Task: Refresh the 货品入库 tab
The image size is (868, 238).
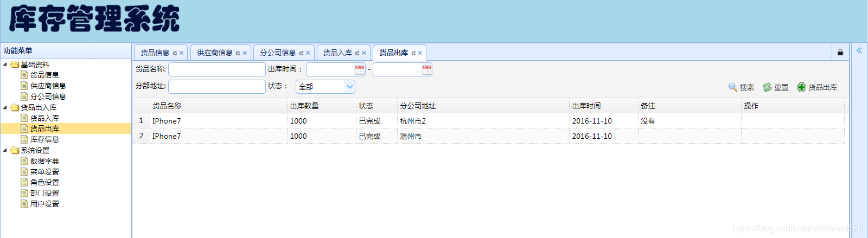Action: (357, 53)
